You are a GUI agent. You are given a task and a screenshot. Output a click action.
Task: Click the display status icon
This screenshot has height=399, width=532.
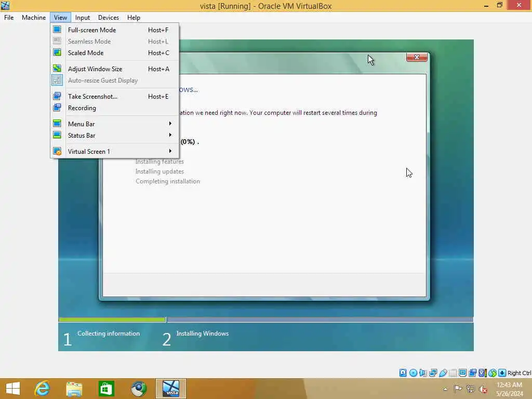[x=462, y=373]
